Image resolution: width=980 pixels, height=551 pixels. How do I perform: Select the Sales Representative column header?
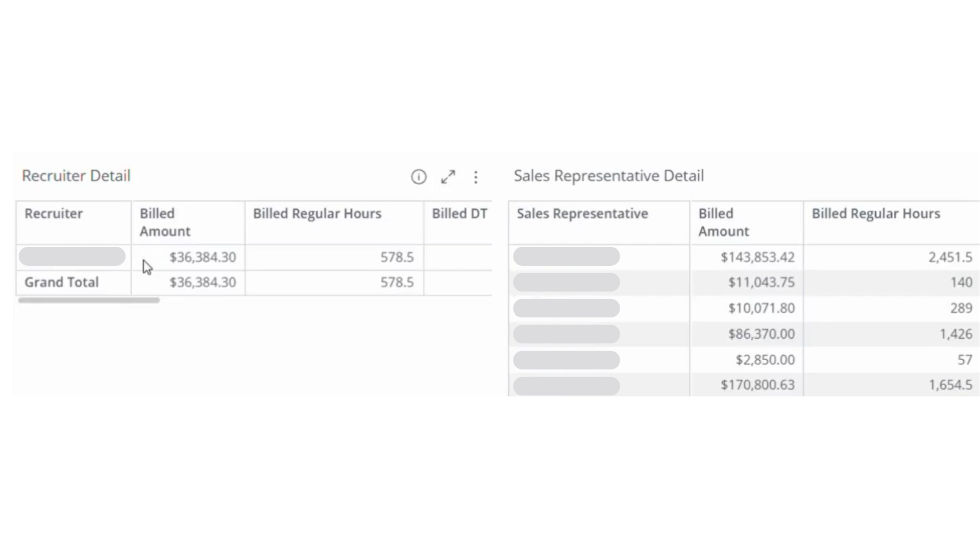click(582, 214)
